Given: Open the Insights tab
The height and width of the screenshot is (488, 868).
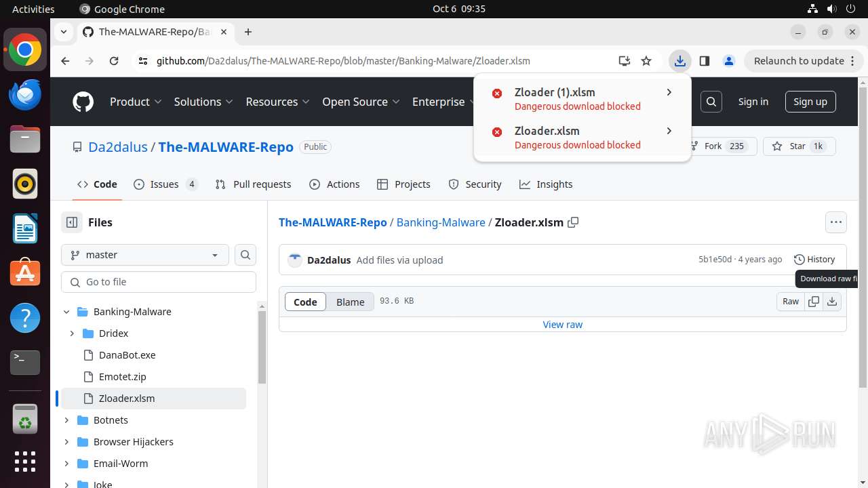Looking at the screenshot, I should click(x=546, y=184).
